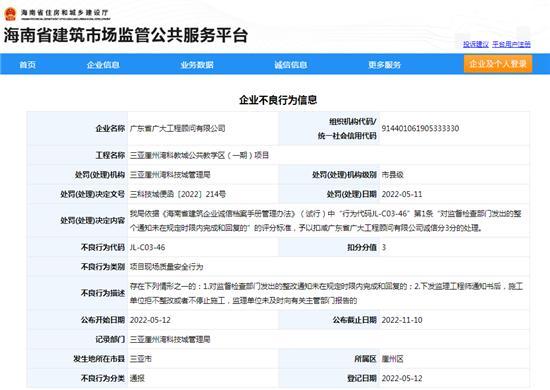Select agency level value 市县级
550x390 pixels.
coord(393,175)
